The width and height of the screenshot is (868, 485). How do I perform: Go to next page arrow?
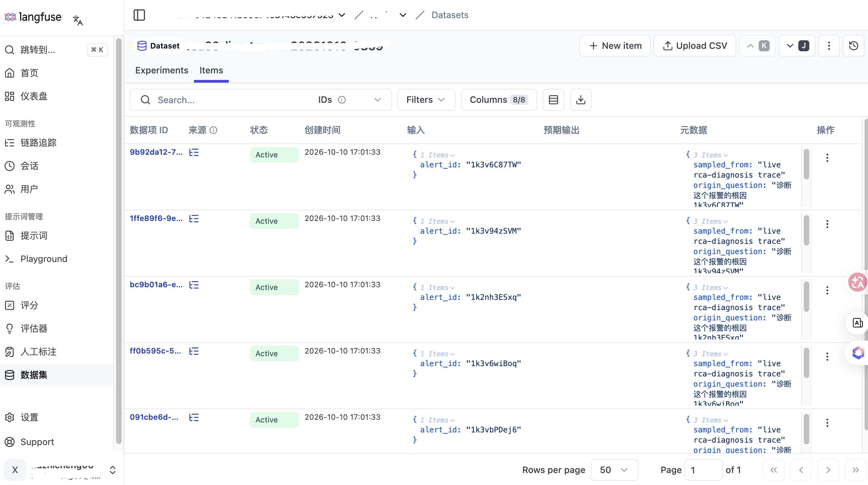pyautogui.click(x=828, y=470)
